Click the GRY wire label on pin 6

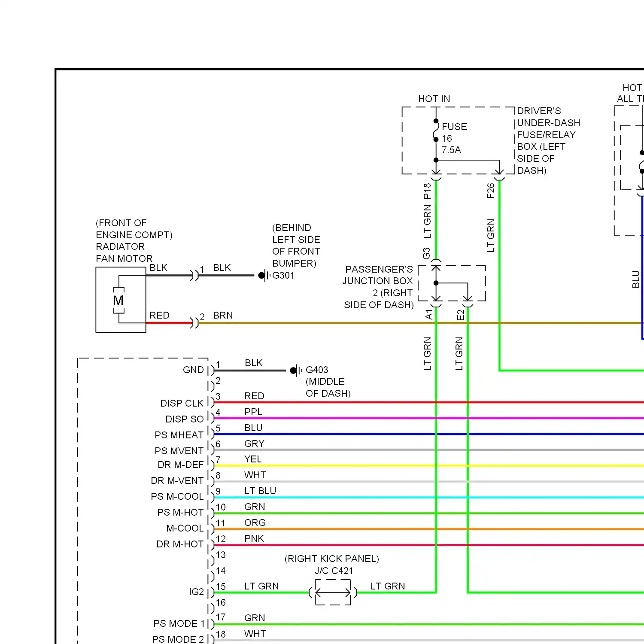click(x=254, y=444)
